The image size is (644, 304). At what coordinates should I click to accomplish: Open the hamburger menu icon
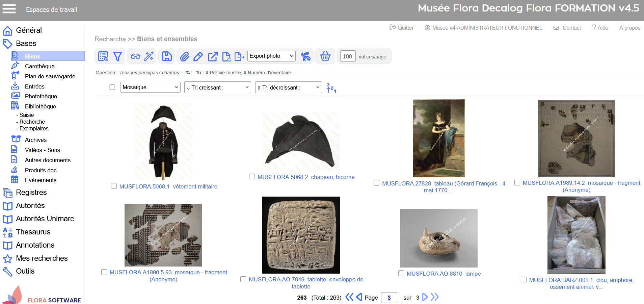click(x=9, y=9)
